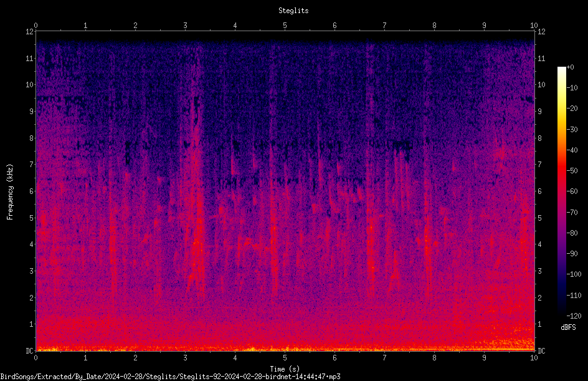
Task: Click the 10 second label on the top axis
Action: (x=534, y=26)
